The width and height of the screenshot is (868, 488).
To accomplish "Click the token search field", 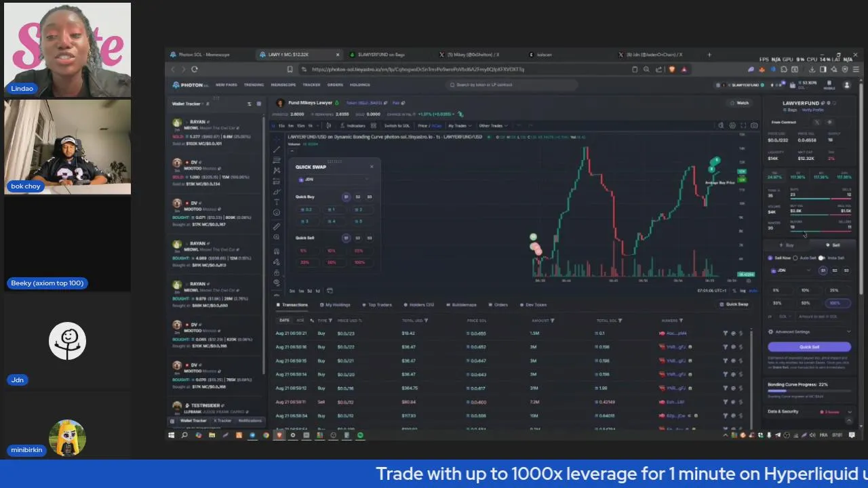I will (512, 85).
